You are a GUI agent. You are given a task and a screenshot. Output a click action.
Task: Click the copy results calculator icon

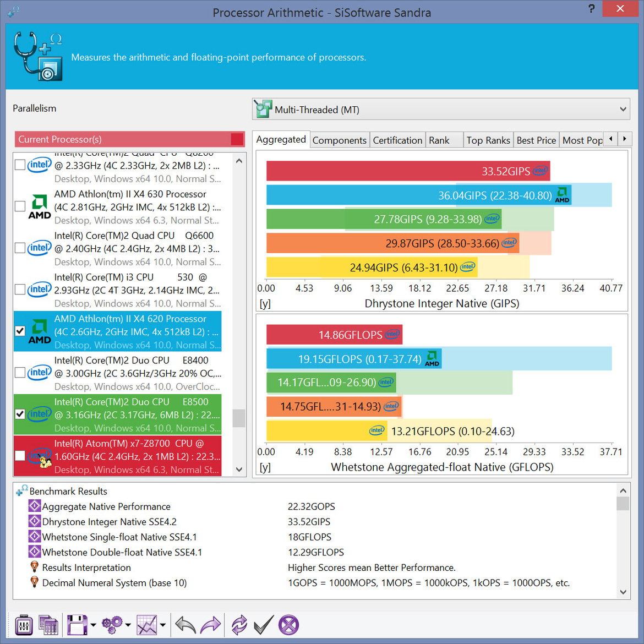(x=48, y=625)
